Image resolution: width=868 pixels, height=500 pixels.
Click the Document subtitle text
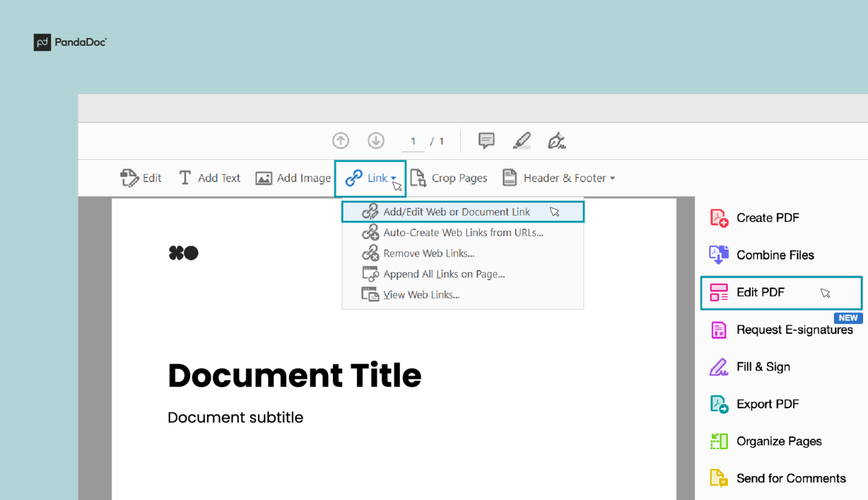point(236,418)
